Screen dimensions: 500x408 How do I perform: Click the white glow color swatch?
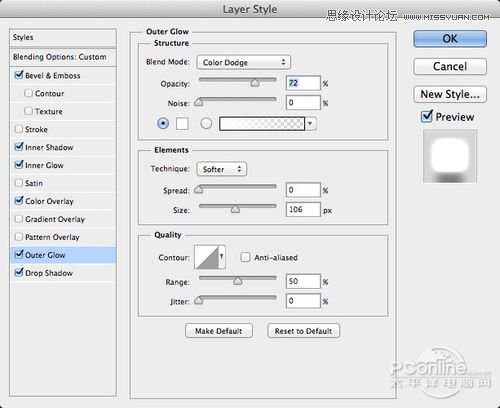pos(182,123)
